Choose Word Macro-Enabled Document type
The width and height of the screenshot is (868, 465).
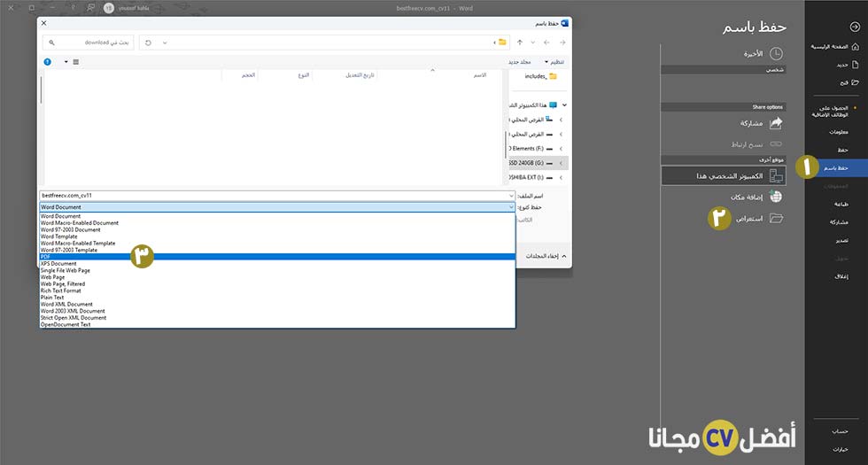[x=277, y=223]
